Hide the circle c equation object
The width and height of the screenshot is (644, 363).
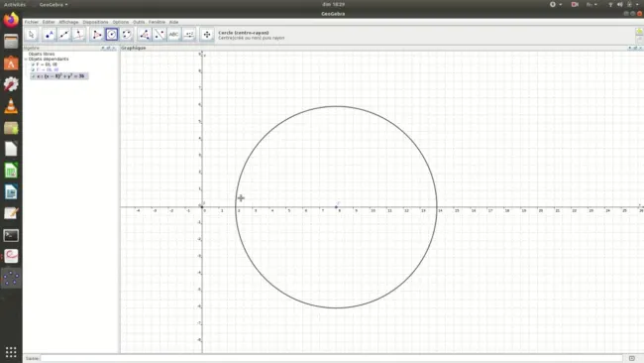point(34,76)
